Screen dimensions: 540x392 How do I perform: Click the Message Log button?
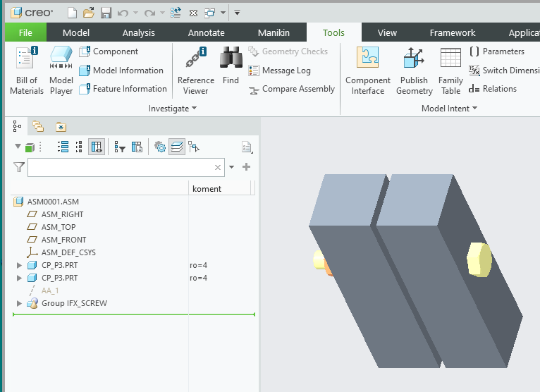(280, 71)
